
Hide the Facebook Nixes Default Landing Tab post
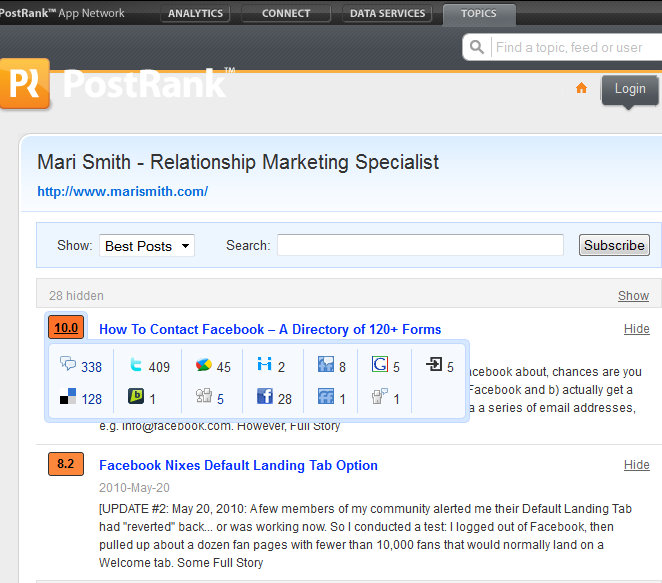click(636, 465)
